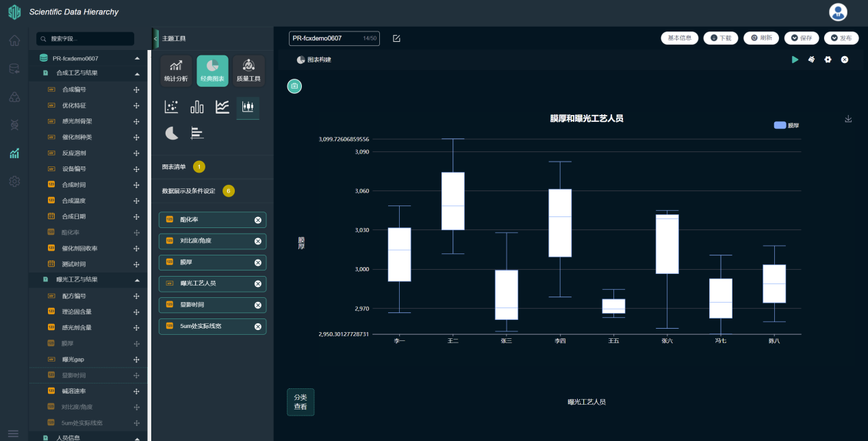This screenshot has height=441, width=868.
Task: Open the home icon in left sidebar
Action: [14, 40]
